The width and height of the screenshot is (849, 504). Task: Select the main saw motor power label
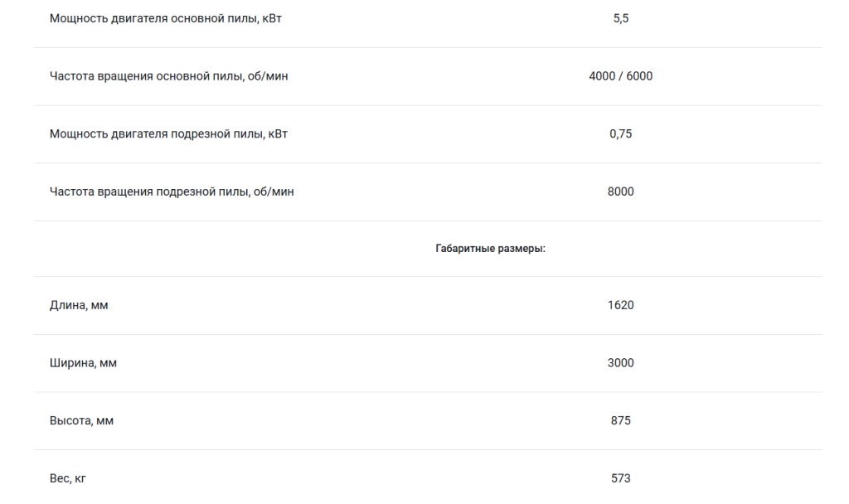pyautogui.click(x=166, y=18)
